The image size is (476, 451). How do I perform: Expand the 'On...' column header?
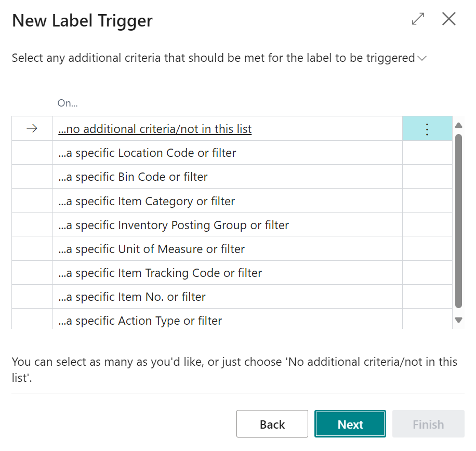pyautogui.click(x=67, y=103)
